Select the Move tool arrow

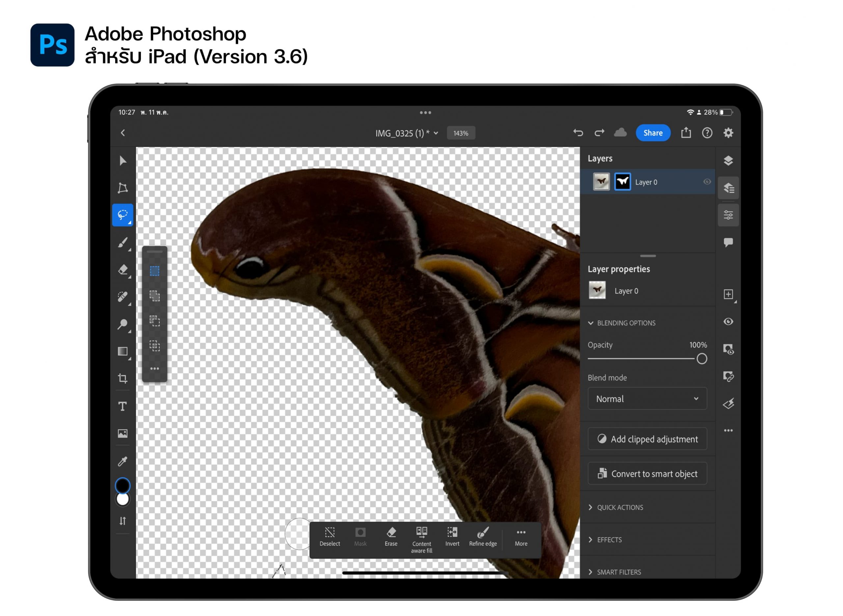point(123,161)
